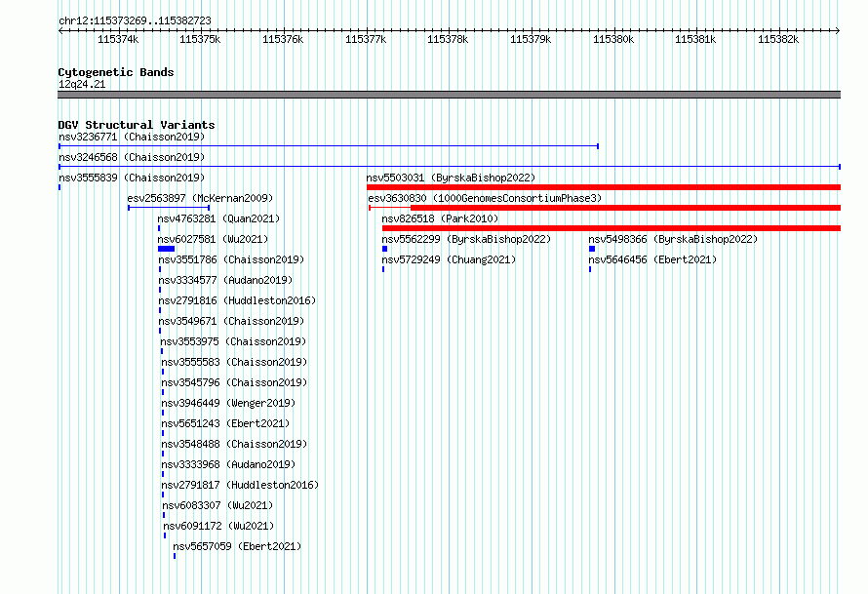This screenshot has height=594, width=868.
Task: Click the 115378k ruler position
Action: point(448,39)
